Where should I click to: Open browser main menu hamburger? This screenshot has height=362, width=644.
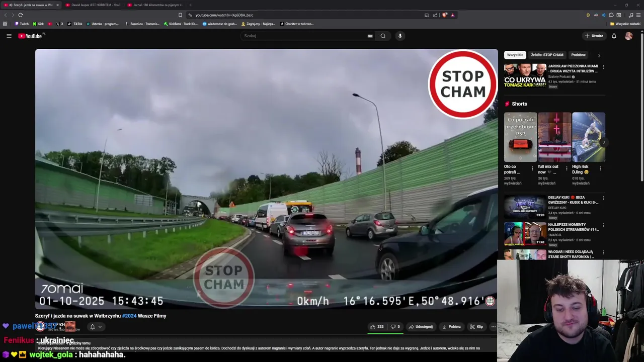coord(639,15)
